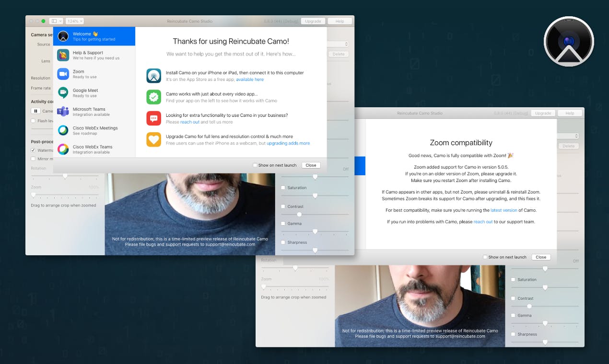Select the Welcome tips sidebar item
609x364 pixels.
point(94,36)
